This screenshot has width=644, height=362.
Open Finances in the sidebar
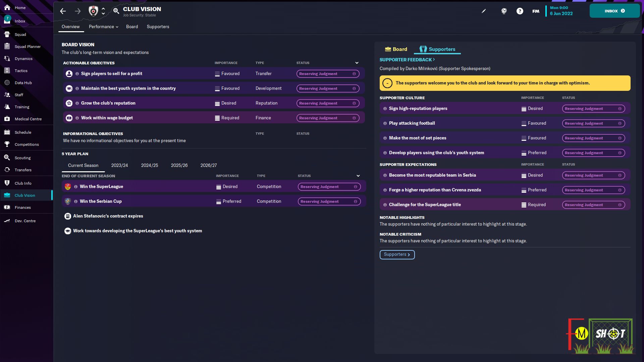pyautogui.click(x=22, y=207)
